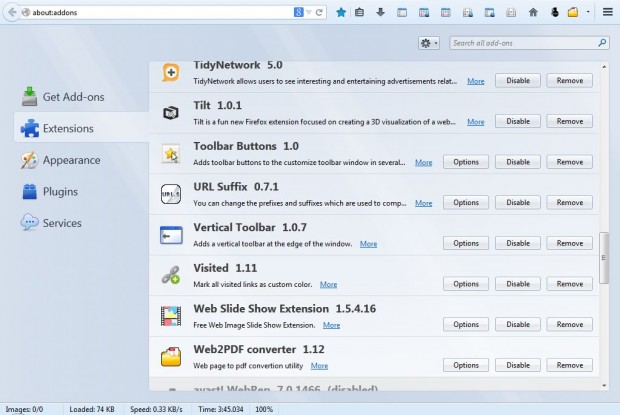Remove the Web Slide Show Extension
The height and width of the screenshot is (415, 620).
(x=569, y=324)
